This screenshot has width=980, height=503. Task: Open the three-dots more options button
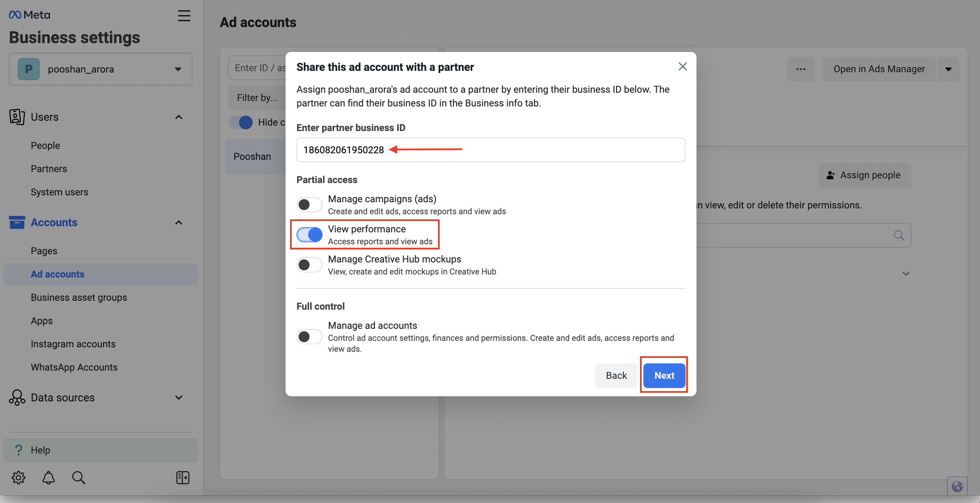pos(801,69)
